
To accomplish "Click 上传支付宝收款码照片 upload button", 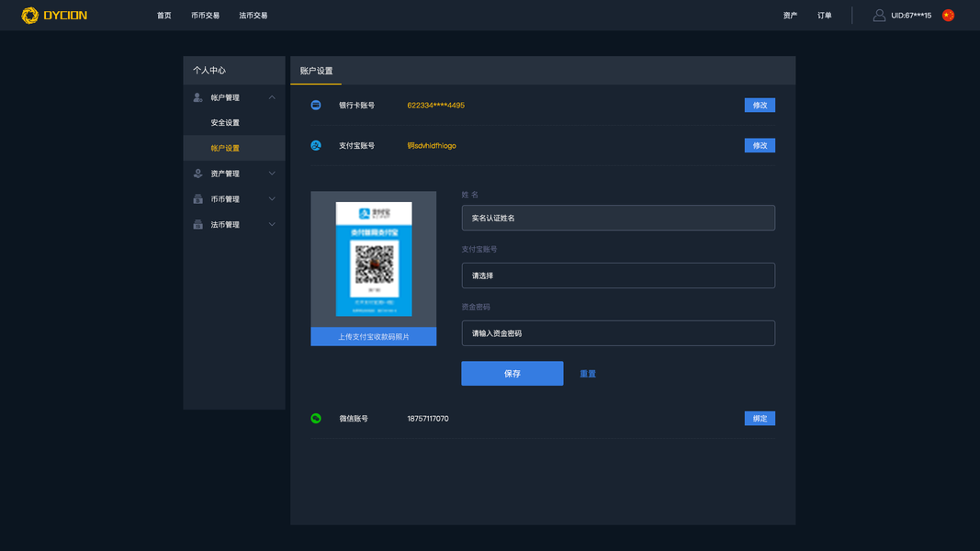I will 373,337.
